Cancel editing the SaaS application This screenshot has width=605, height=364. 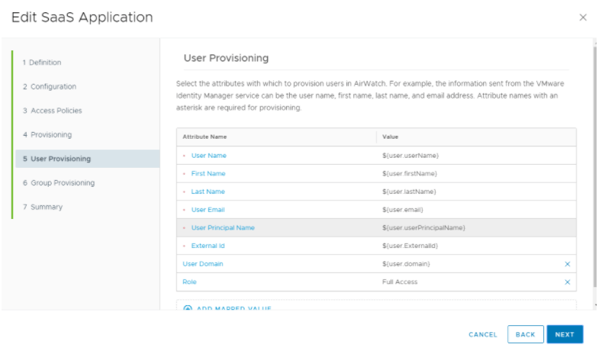[482, 334]
